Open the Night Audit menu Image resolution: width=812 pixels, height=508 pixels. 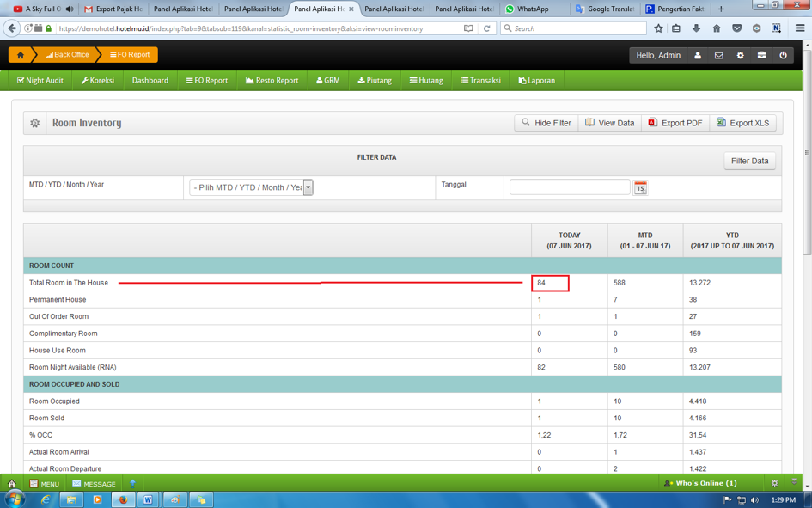(x=40, y=80)
